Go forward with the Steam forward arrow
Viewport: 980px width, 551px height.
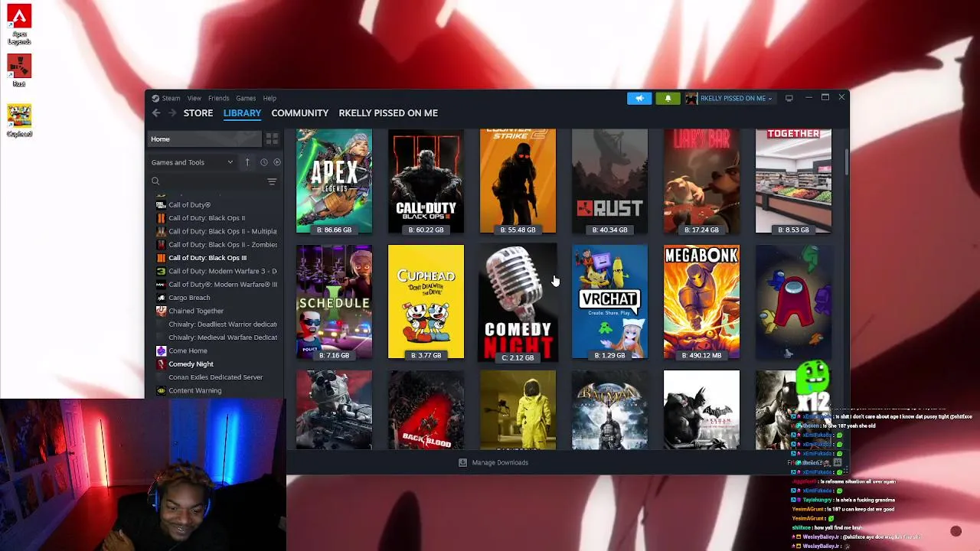(172, 113)
